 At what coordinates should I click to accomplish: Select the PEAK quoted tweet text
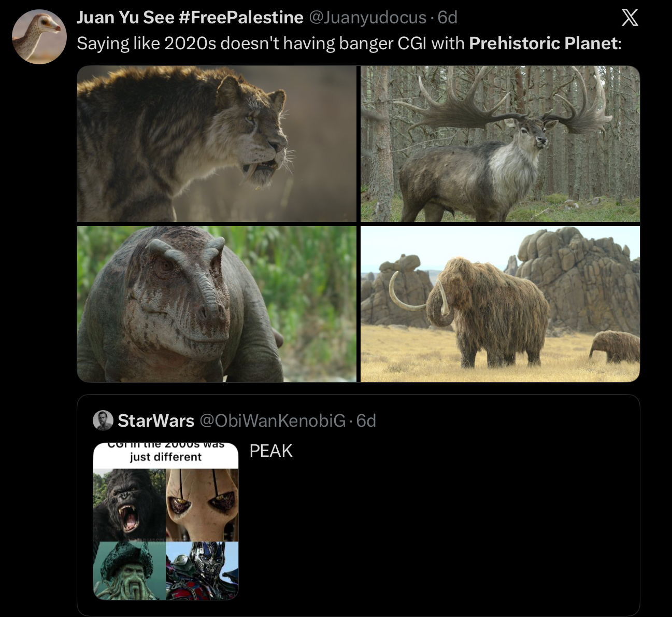(x=271, y=451)
